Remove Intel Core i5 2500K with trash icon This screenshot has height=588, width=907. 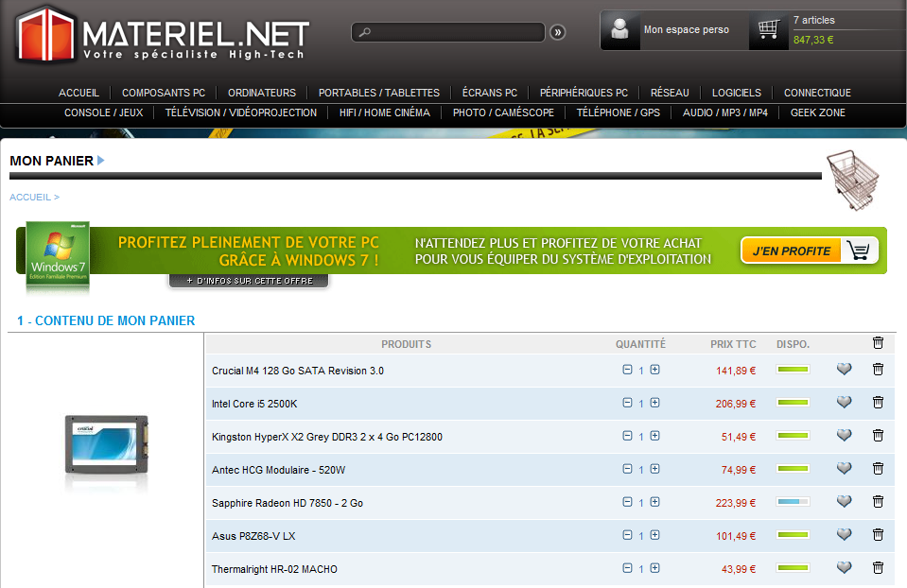point(878,403)
